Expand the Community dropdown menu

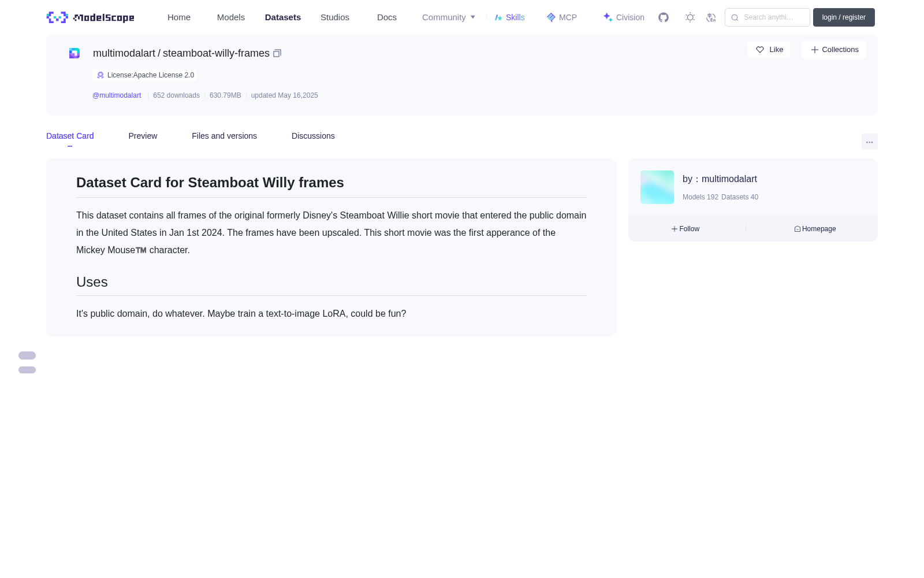pyautogui.click(x=449, y=17)
